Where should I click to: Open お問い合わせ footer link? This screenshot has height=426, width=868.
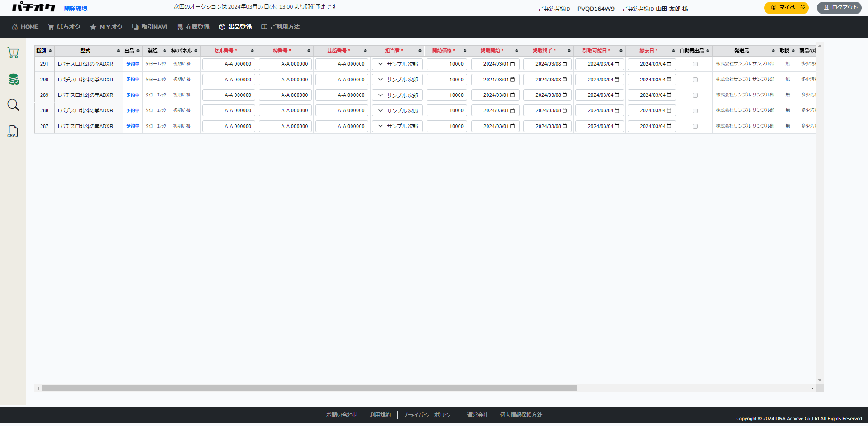pos(342,415)
